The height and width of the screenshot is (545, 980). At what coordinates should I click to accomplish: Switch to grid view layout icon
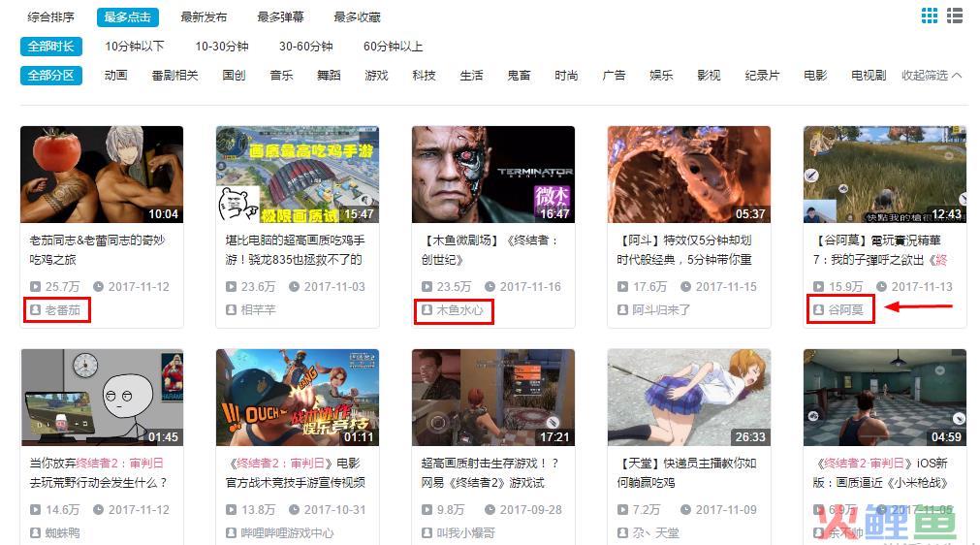[x=930, y=16]
